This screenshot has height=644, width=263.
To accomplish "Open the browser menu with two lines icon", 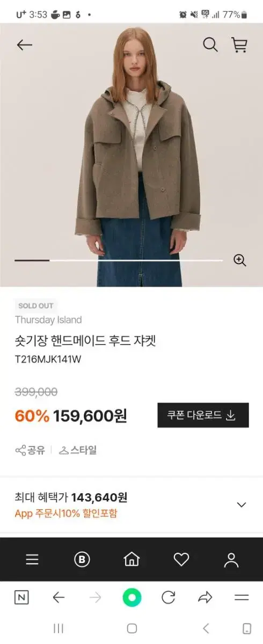I will [x=242, y=597].
